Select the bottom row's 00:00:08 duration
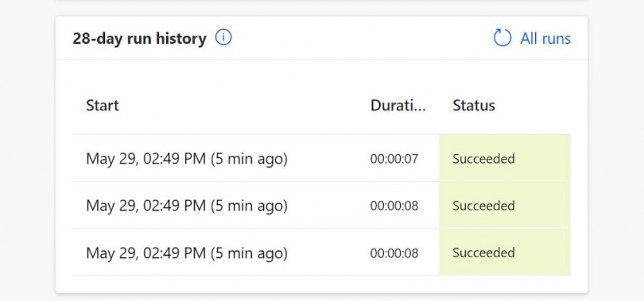Viewport: 644px width, 301px height. (394, 253)
